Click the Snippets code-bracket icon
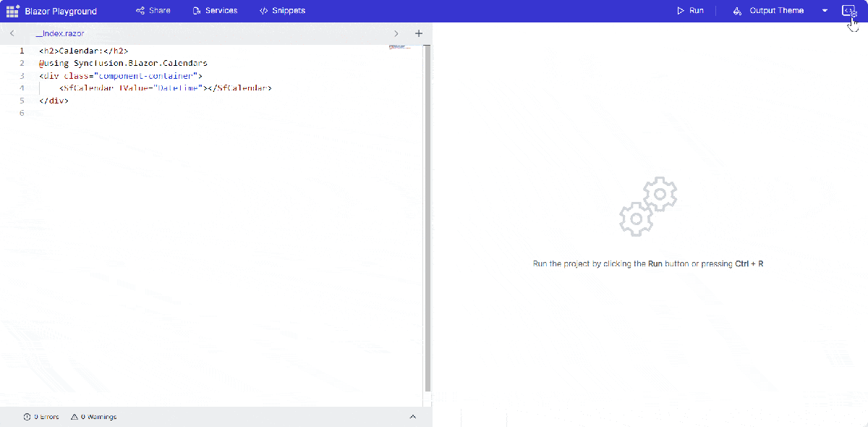The width and height of the screenshot is (868, 427). (264, 11)
